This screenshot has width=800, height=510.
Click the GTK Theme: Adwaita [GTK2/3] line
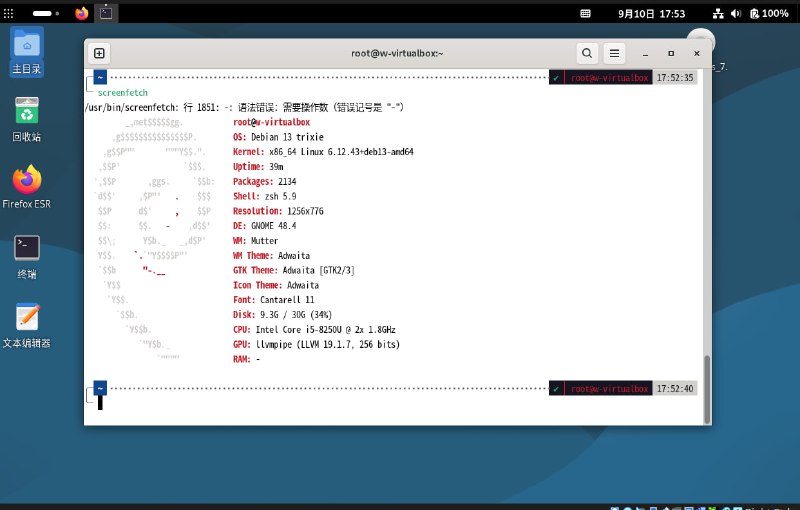tap(293, 270)
